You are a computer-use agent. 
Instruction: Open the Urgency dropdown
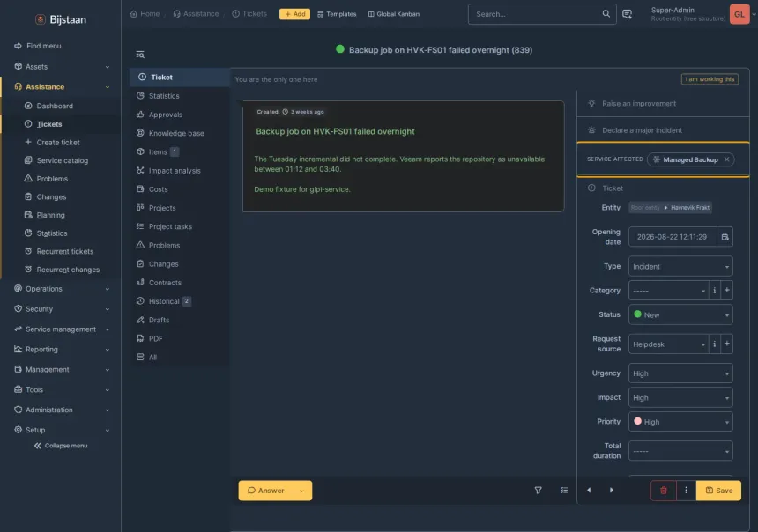pos(680,373)
